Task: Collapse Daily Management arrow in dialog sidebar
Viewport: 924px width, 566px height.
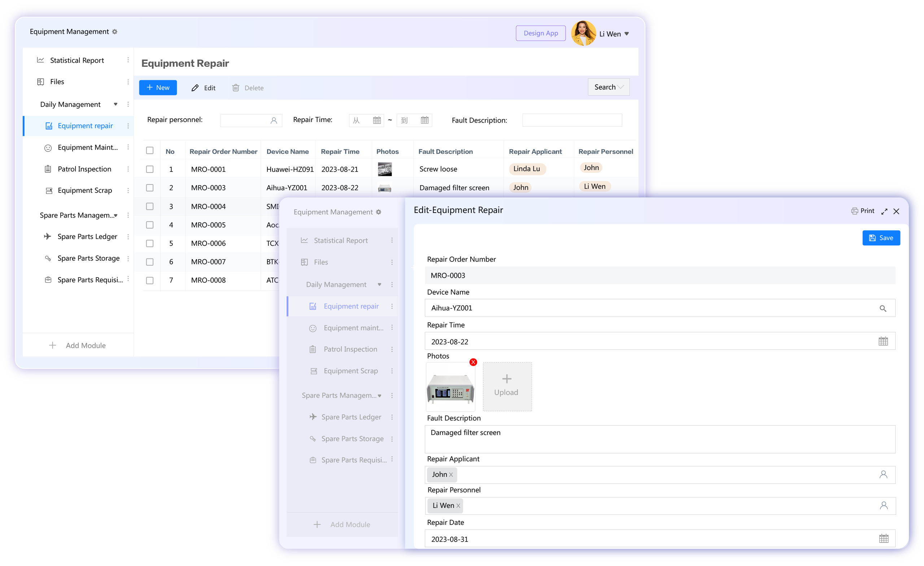Action: point(379,285)
